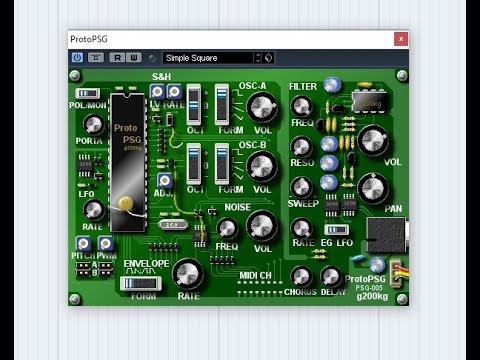Toggle the PWM jumper on row B

point(106,273)
